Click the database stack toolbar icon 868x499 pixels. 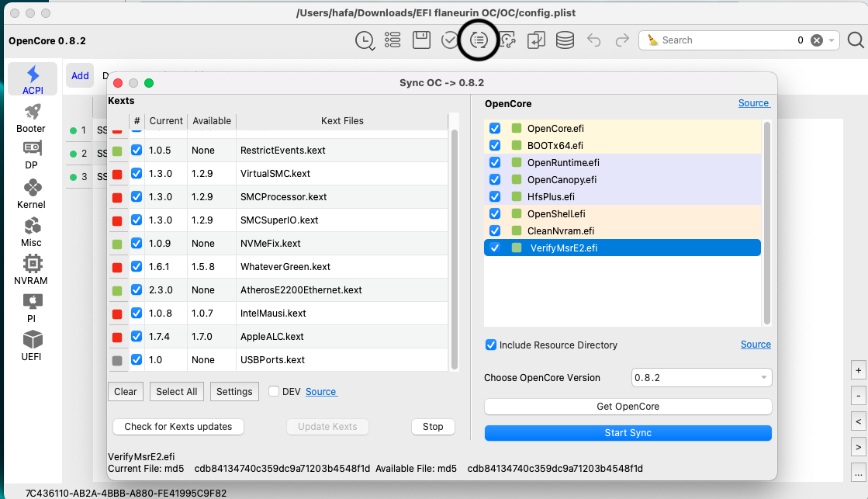[x=565, y=40]
